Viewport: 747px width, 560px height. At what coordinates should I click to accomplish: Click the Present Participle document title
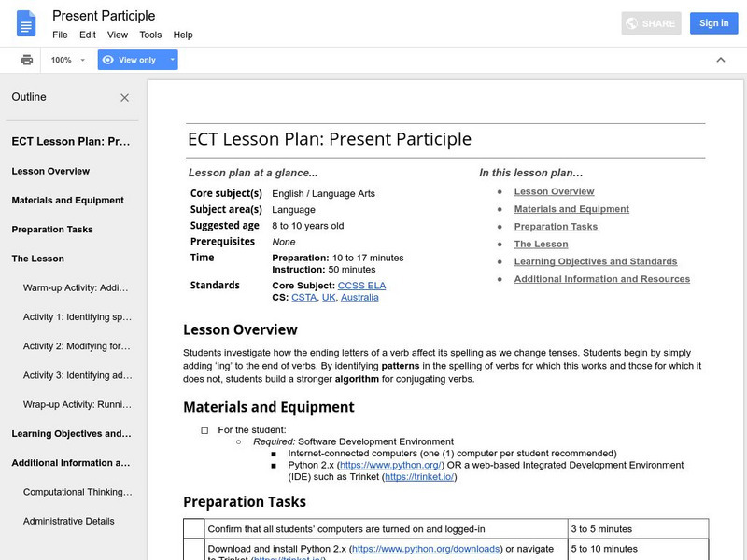pos(104,16)
